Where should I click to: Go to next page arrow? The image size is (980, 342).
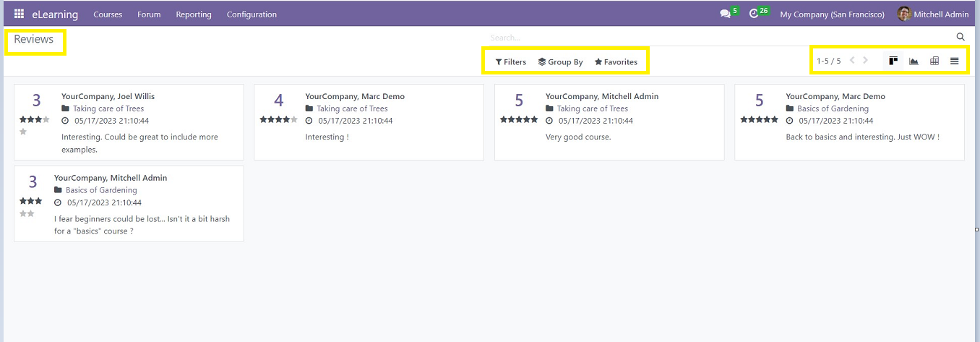(866, 61)
